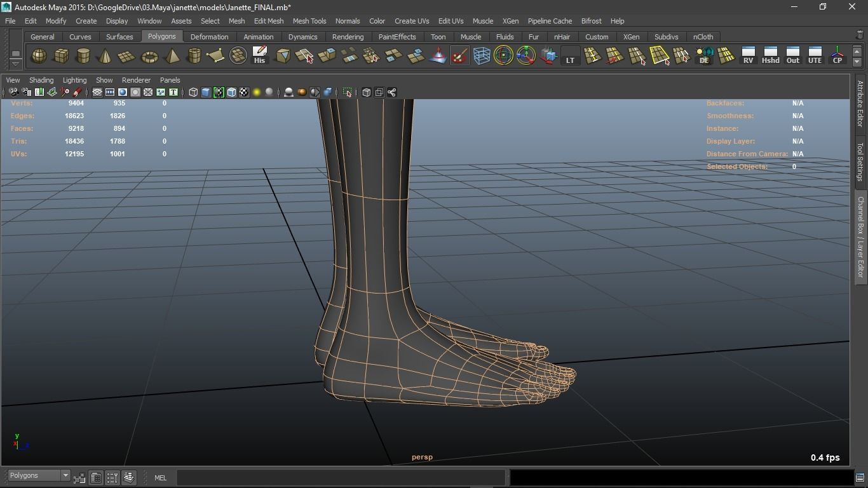Screen dimensions: 868x488
Task: Toggle textured display checker icon
Action: [244, 93]
